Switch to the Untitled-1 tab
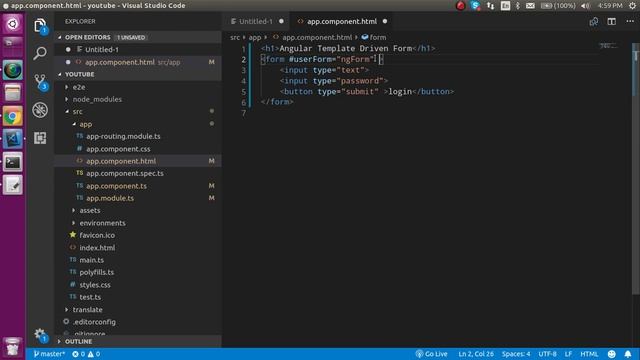This screenshot has width=640, height=360. (x=257, y=21)
